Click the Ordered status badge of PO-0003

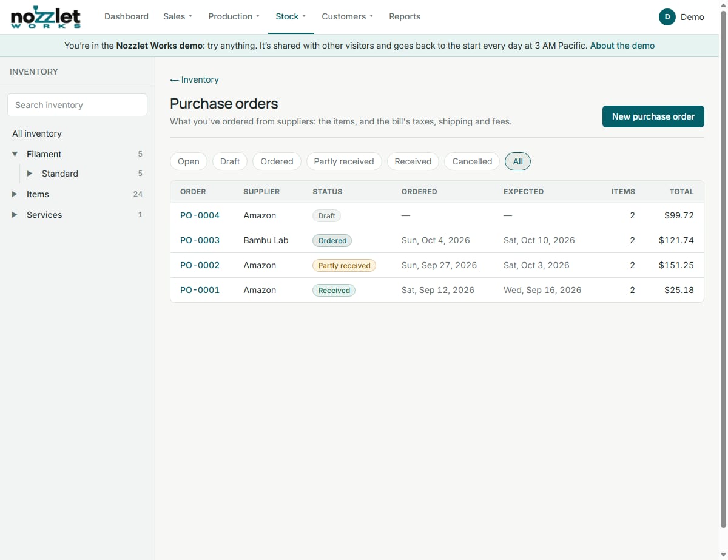(x=332, y=240)
